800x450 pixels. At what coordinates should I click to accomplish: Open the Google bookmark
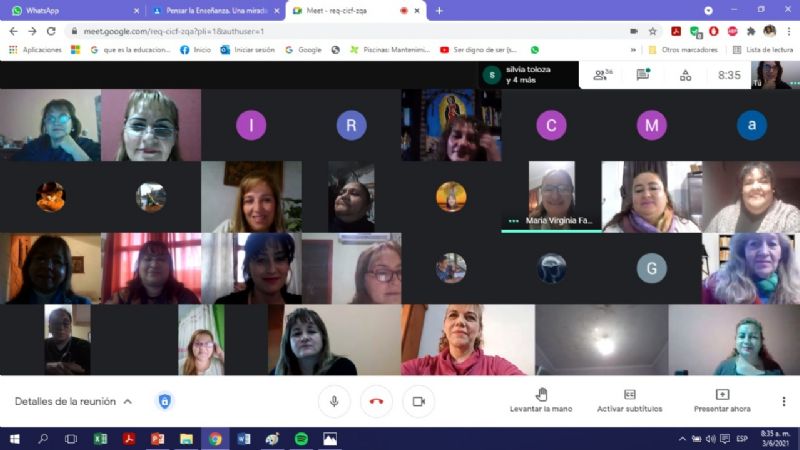304,49
